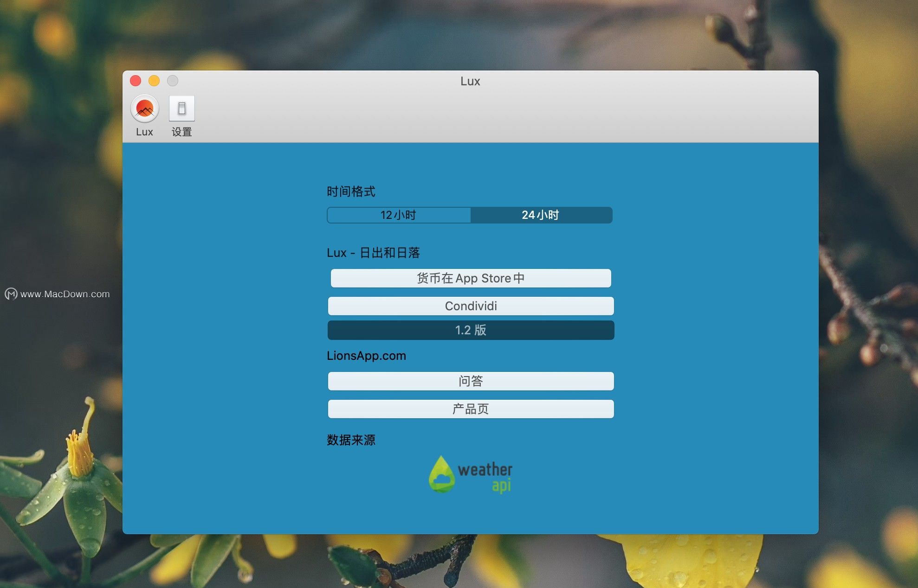This screenshot has width=918, height=588.
Task: Click the Lux - 日出和日落 heading
Action: click(373, 253)
